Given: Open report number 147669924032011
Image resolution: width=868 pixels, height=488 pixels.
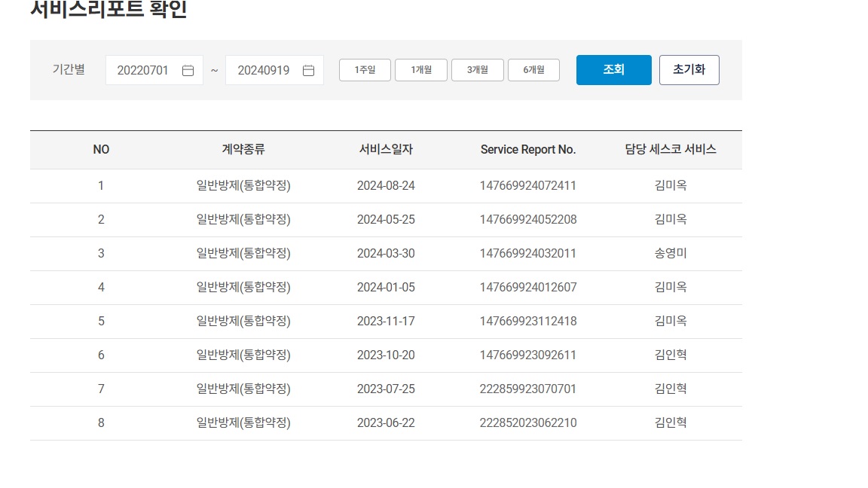Looking at the screenshot, I should pos(527,254).
